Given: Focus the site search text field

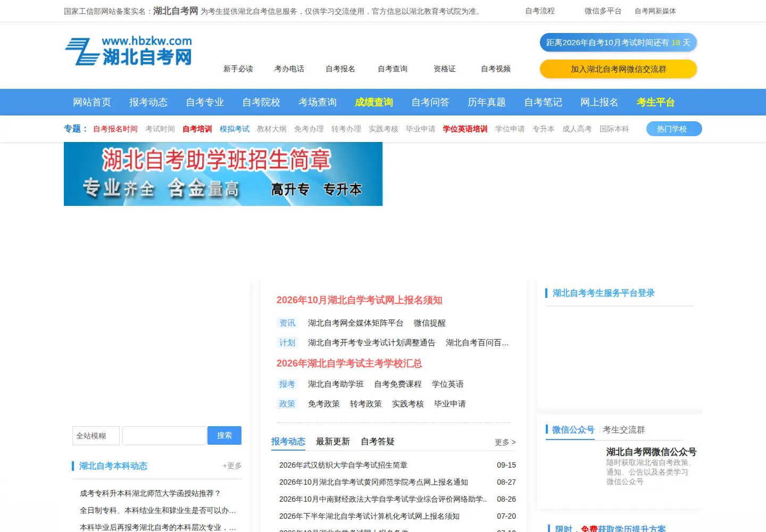Looking at the screenshot, I should (x=164, y=436).
